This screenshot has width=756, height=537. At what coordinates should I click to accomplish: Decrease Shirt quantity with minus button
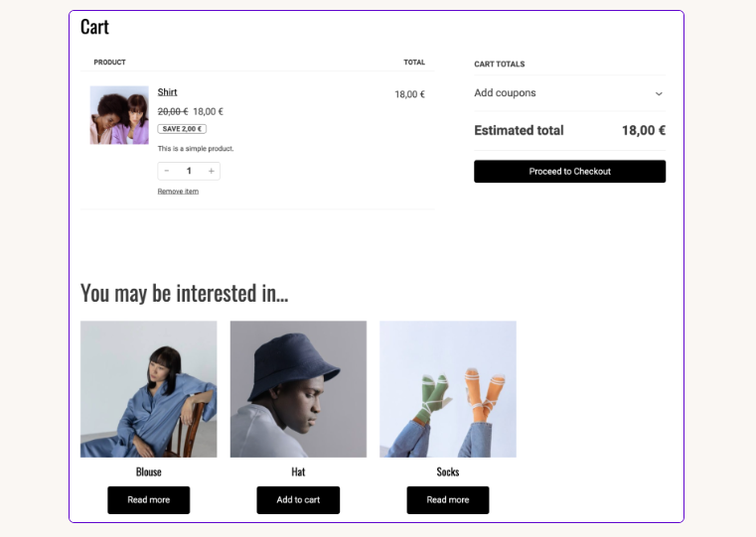[167, 171]
